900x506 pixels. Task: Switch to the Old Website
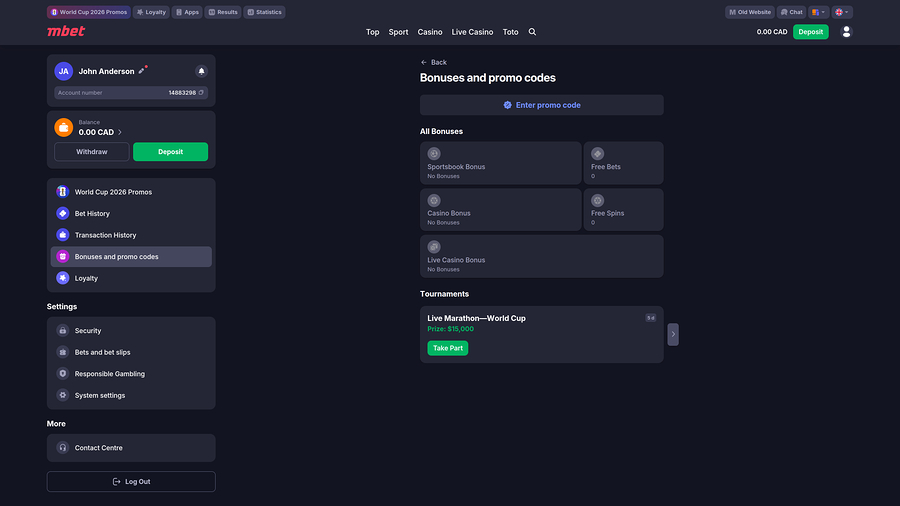(750, 12)
